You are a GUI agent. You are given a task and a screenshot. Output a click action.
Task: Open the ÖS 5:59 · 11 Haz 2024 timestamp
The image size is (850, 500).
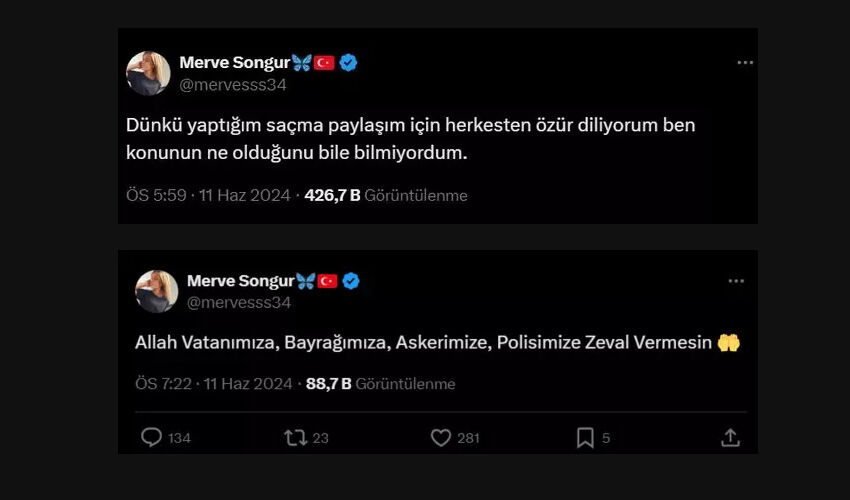(x=208, y=195)
